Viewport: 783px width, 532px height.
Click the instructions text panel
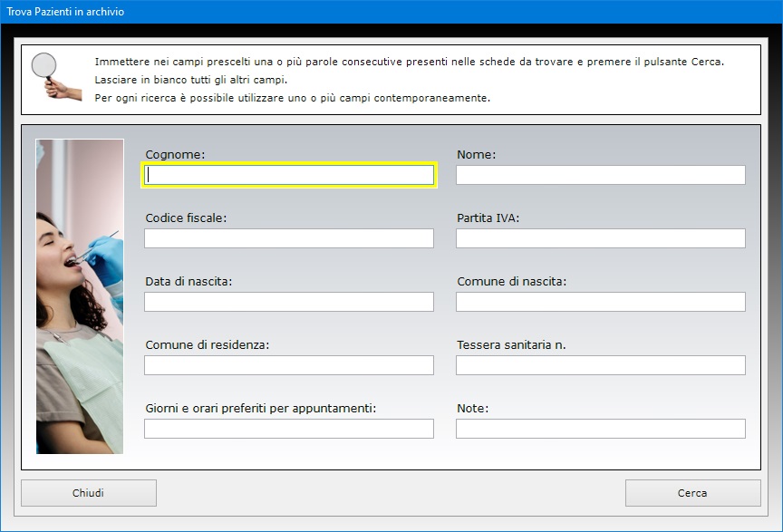(x=391, y=80)
